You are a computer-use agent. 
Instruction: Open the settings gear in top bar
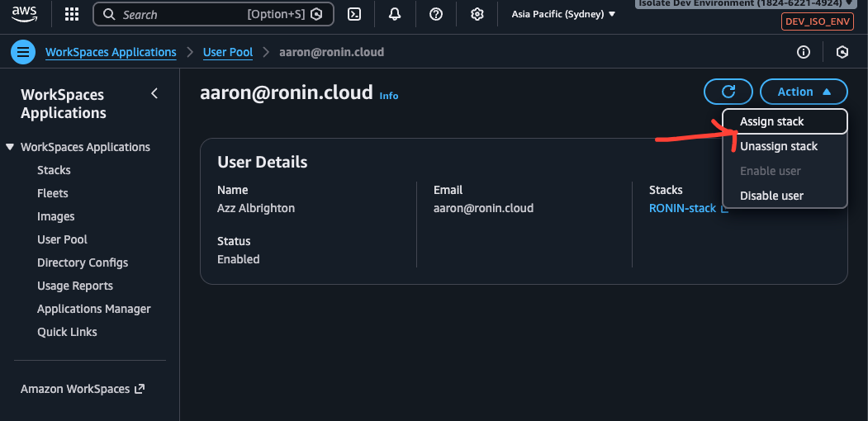477,14
